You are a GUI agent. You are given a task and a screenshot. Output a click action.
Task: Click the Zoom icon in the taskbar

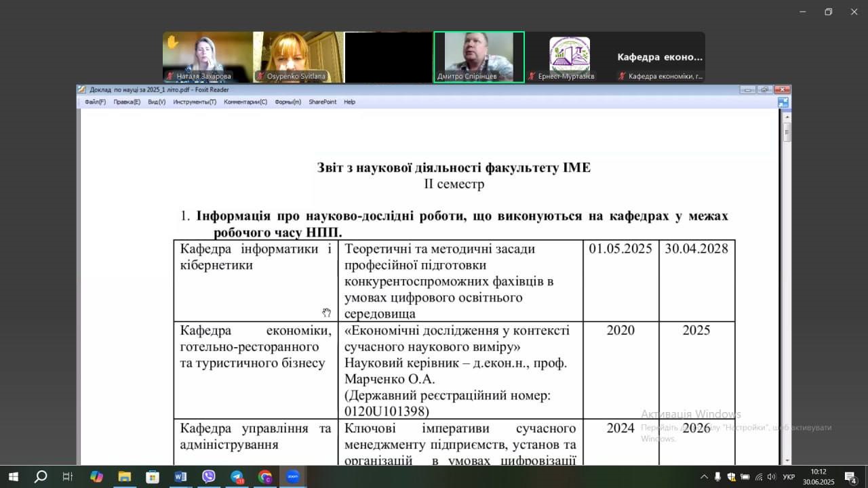(293, 476)
